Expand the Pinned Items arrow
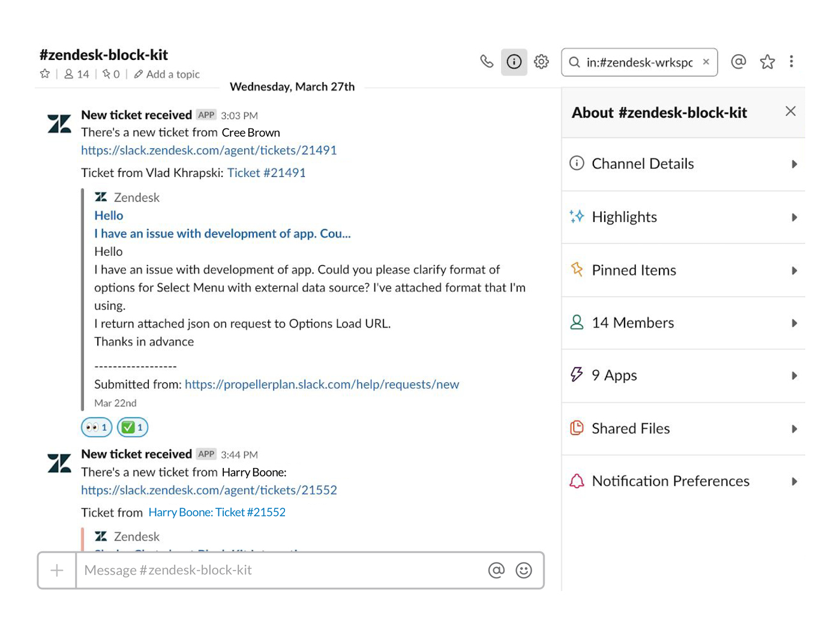This screenshot has width=840, height=636. (x=794, y=271)
